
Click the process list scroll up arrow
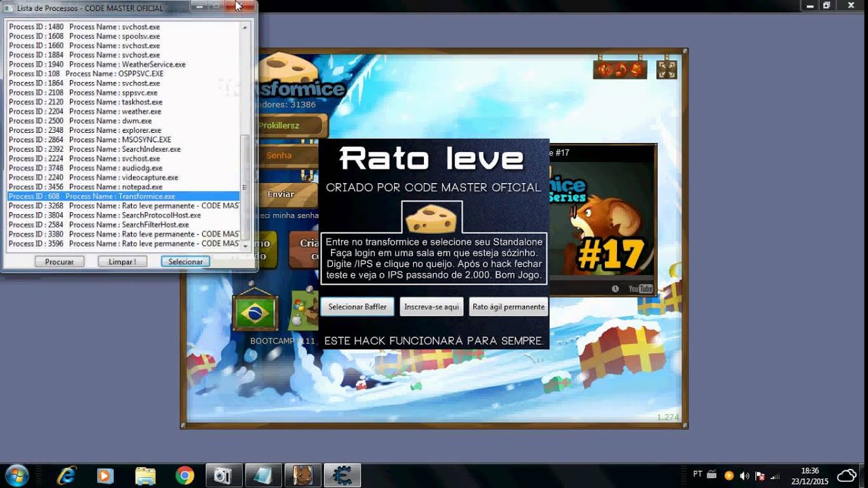pyautogui.click(x=245, y=26)
